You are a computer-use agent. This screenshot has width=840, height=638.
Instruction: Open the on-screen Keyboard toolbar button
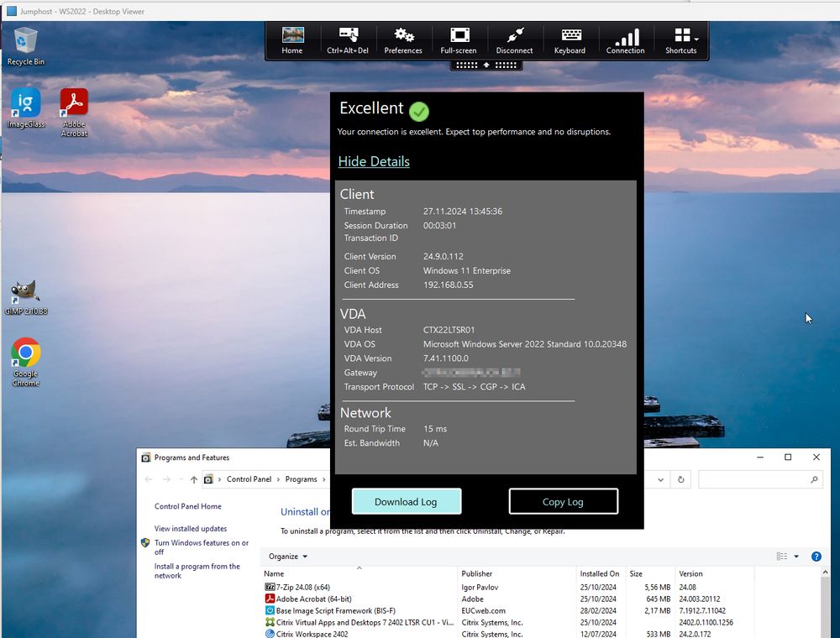pyautogui.click(x=570, y=40)
